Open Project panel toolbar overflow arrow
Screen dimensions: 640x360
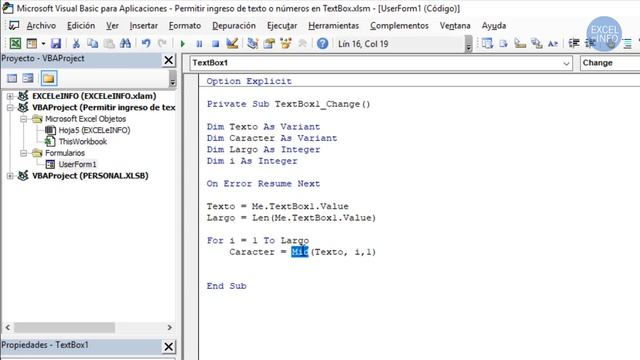tap(173, 79)
